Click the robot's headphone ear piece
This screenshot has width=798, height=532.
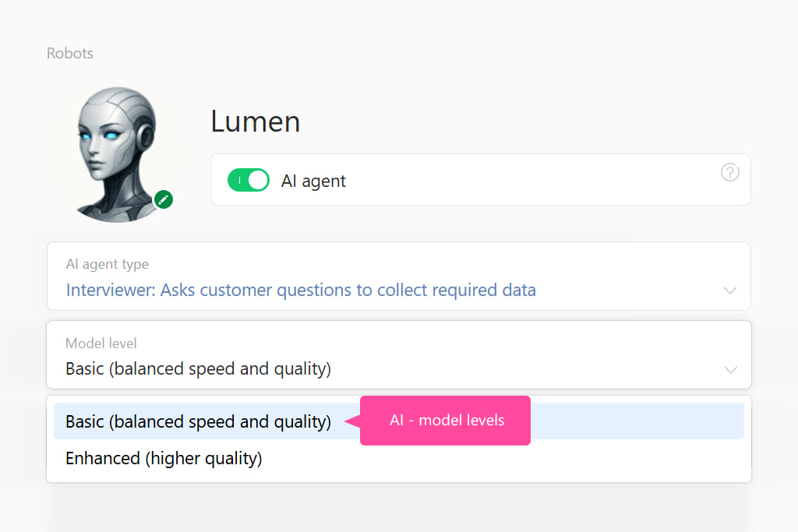click(146, 136)
